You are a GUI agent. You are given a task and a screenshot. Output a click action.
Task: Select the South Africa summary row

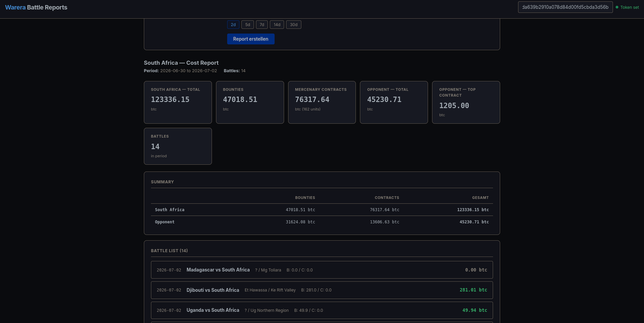click(322, 210)
